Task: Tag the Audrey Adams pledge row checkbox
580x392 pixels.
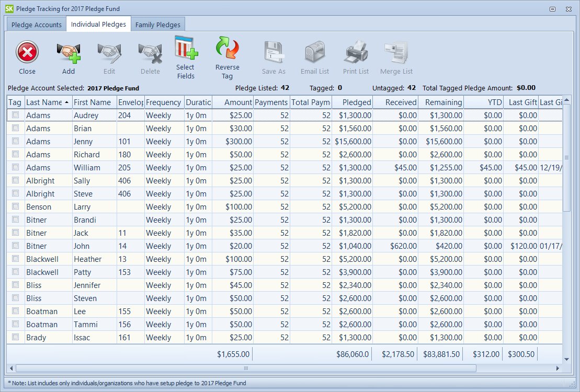Action: tap(16, 115)
